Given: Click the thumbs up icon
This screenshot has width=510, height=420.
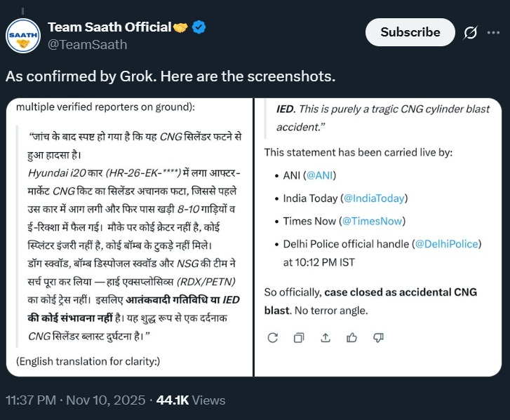Looking at the screenshot, I should pyautogui.click(x=351, y=337).
